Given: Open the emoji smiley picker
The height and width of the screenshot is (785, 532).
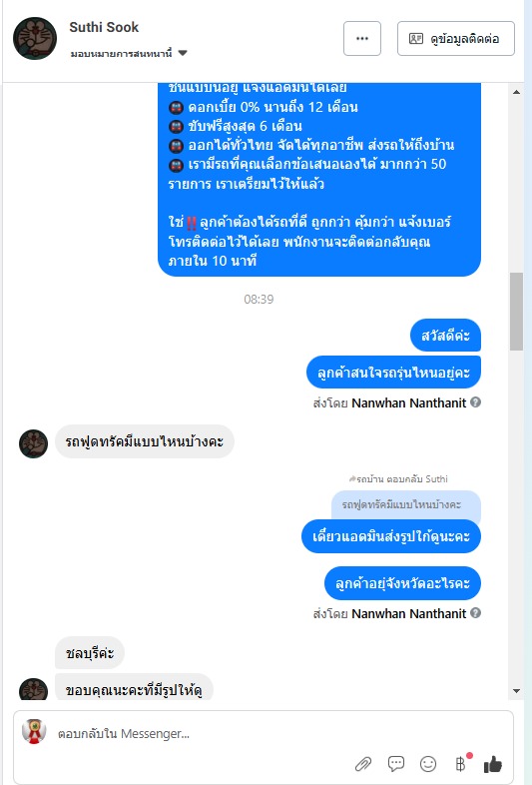Looking at the screenshot, I should [x=428, y=764].
